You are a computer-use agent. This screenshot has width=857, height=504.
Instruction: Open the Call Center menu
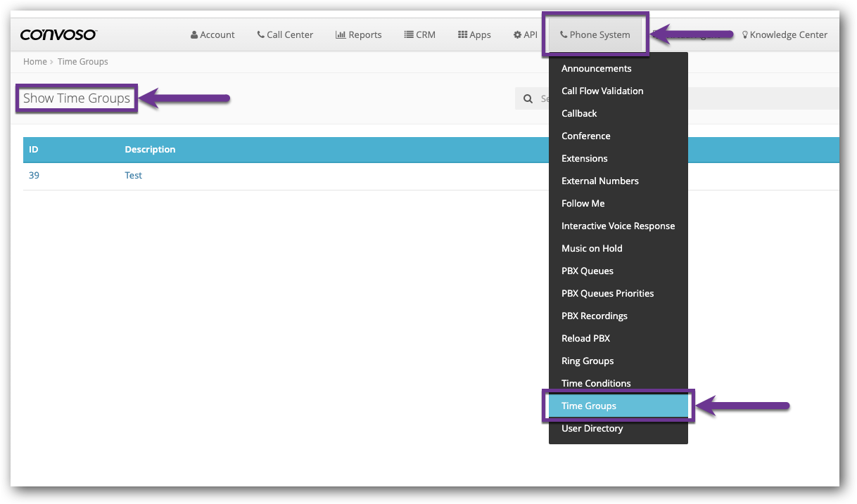click(x=285, y=34)
